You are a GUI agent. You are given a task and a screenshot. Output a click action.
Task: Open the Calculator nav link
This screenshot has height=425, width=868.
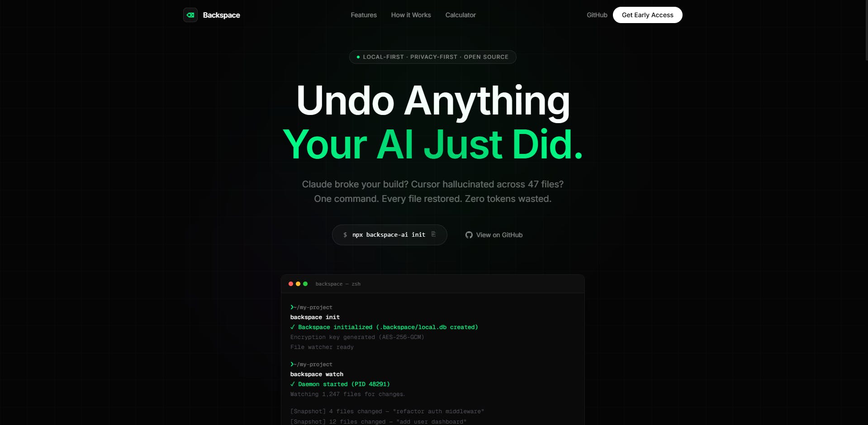coord(460,15)
